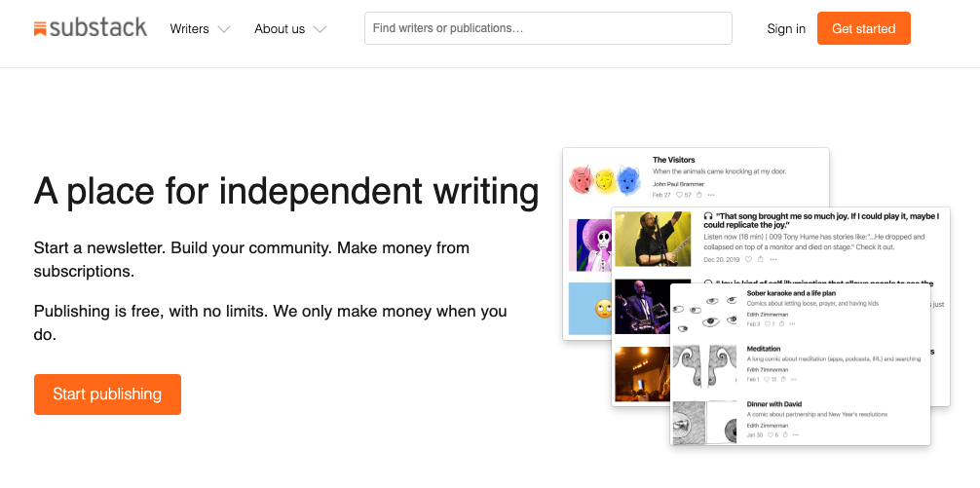Click the Jan 30 date on Dinner with David
The image size is (980, 488).
754,434
